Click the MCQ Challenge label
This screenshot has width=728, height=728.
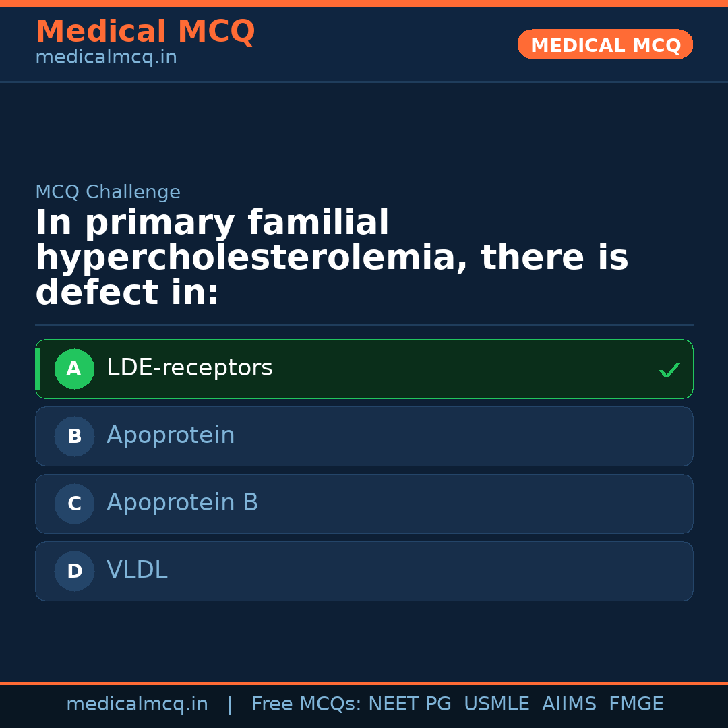(108, 192)
